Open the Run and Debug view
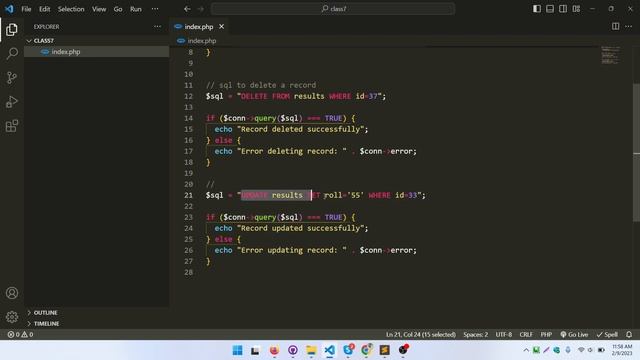The height and width of the screenshot is (360, 640). click(x=12, y=102)
